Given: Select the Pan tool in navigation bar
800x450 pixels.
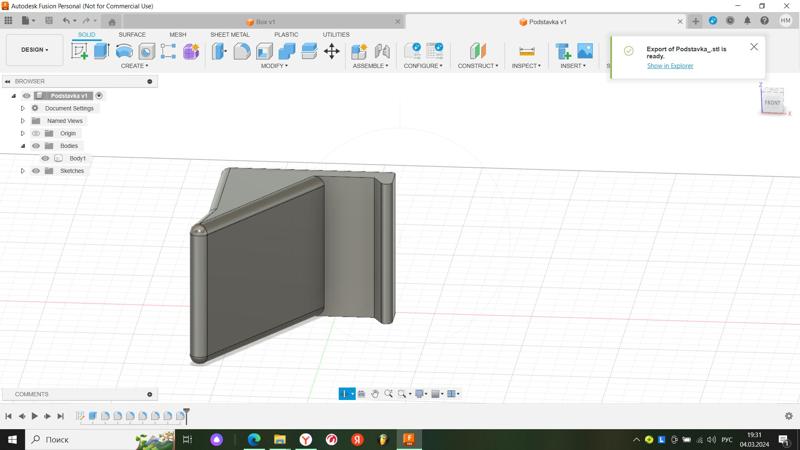Looking at the screenshot, I should point(375,394).
